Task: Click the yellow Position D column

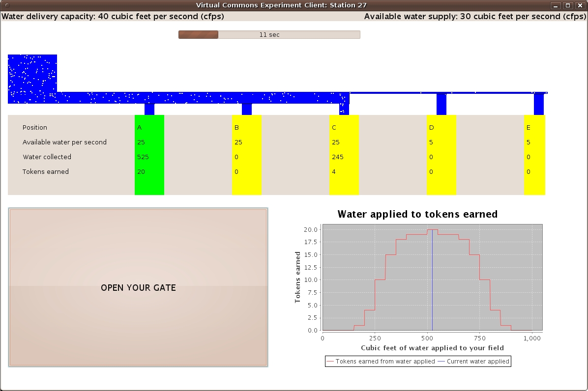Action: (441, 155)
